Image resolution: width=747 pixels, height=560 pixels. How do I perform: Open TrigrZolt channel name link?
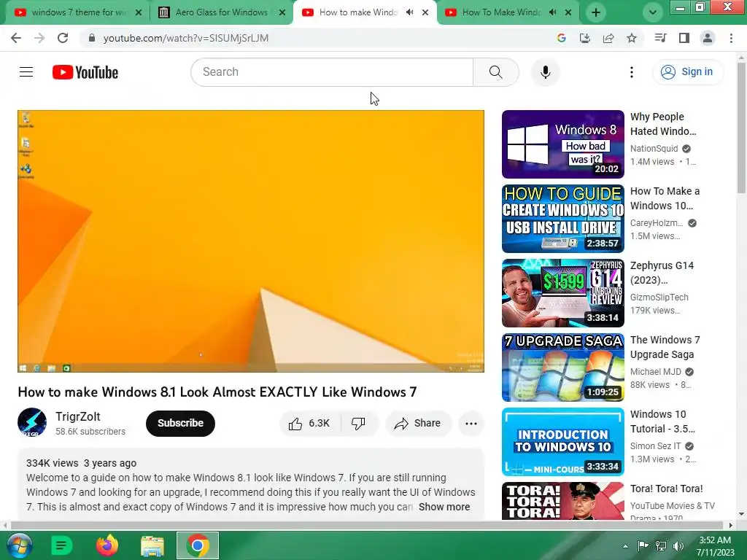point(77,416)
